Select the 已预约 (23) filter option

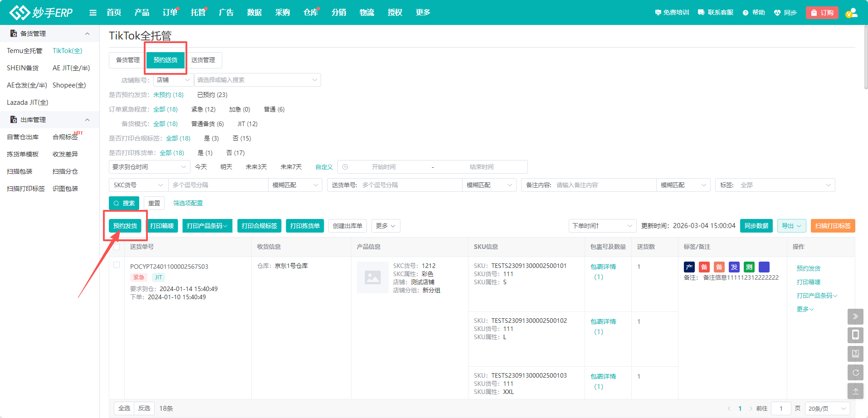pyautogui.click(x=212, y=95)
